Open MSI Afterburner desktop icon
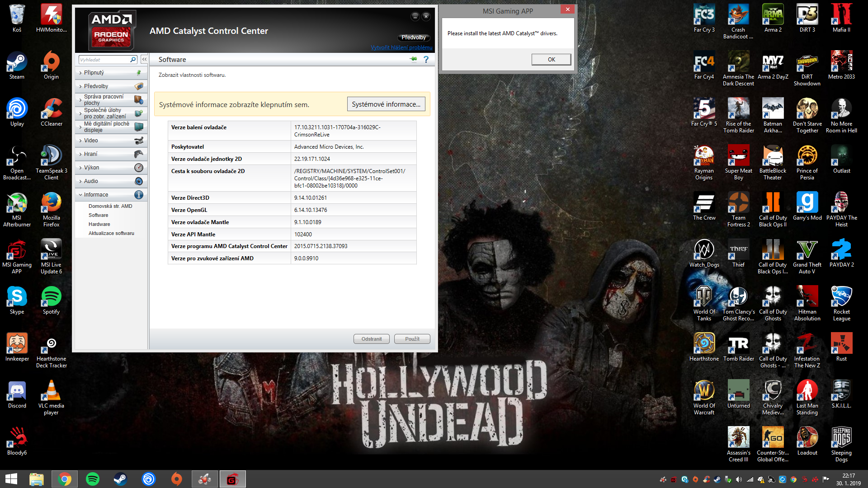The image size is (868, 488). (x=17, y=210)
